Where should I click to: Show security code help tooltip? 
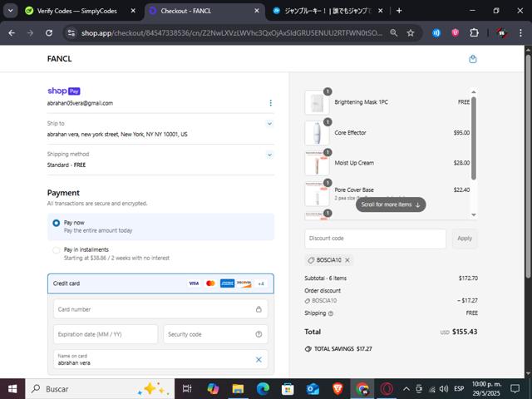click(x=259, y=334)
